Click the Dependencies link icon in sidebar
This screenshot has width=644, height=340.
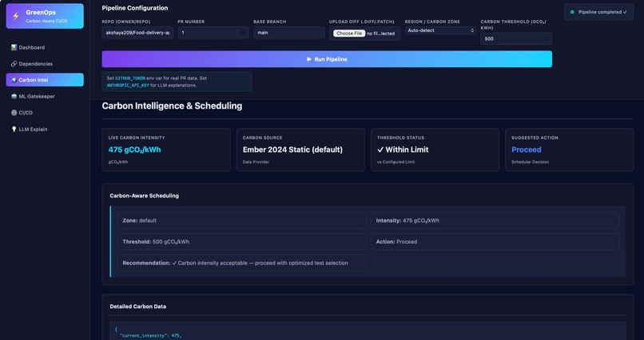pos(14,64)
